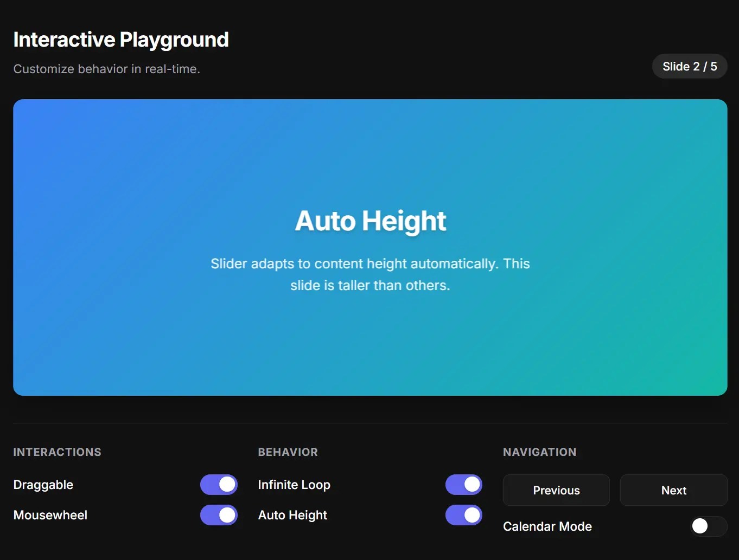
Task: Click the NAVIGATION section header
Action: click(539, 452)
